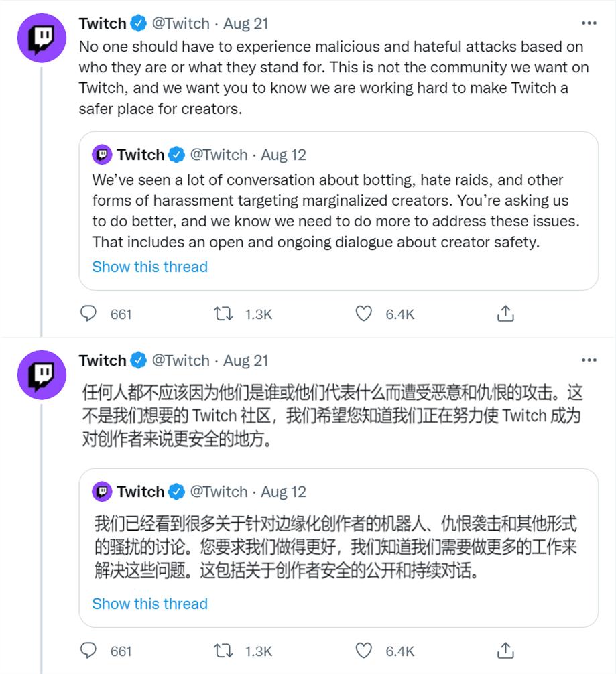Like the Chinese Twitch tweet
The height and width of the screenshot is (674, 616).
[363, 651]
